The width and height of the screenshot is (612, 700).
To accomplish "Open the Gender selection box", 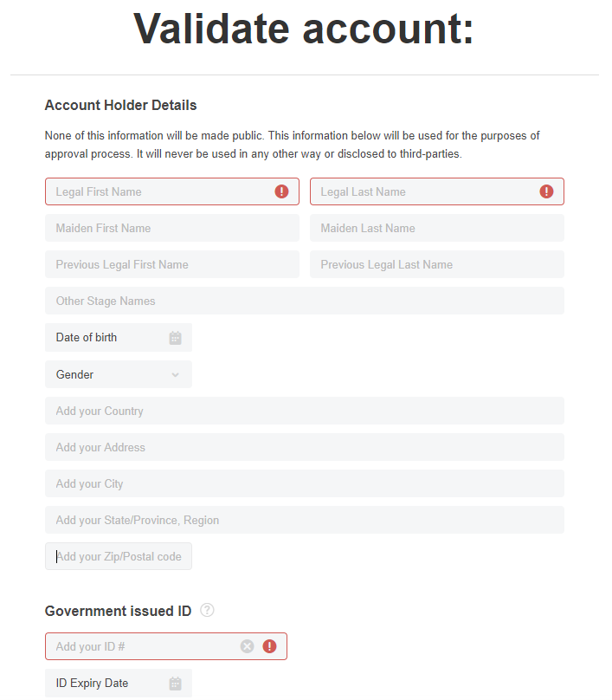I will pyautogui.click(x=119, y=374).
